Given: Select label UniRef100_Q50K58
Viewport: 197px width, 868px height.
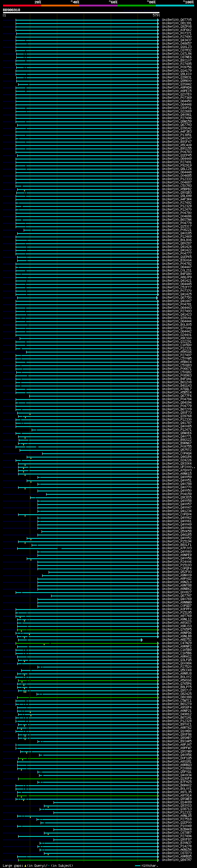Looking at the screenshot, I should (x=177, y=531).
